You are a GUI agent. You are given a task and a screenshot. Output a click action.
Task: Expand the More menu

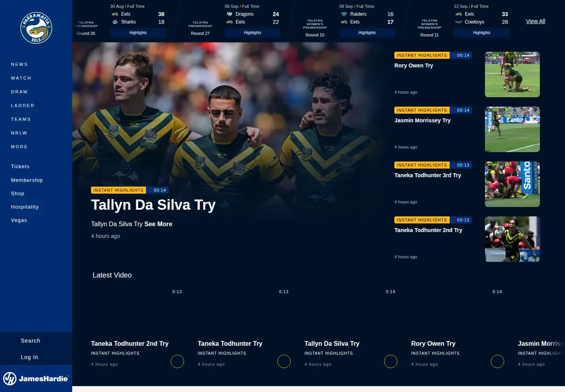(x=19, y=147)
